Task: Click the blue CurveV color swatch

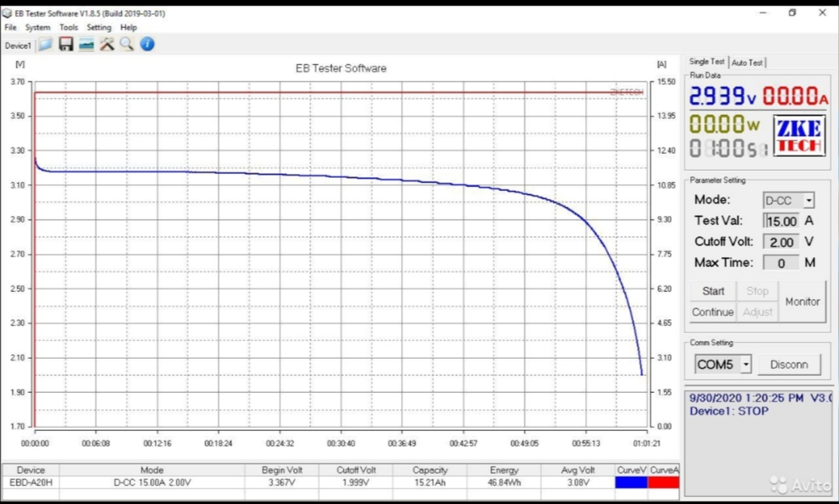Action: coord(631,482)
